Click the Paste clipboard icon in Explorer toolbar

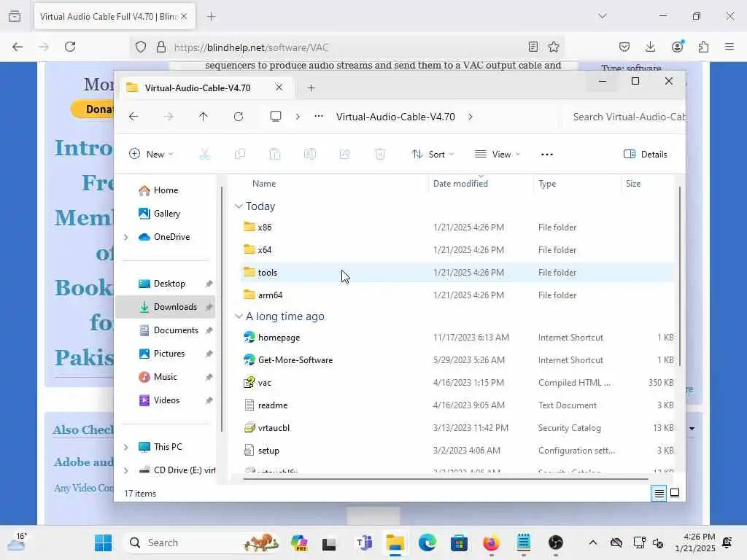pos(275,155)
